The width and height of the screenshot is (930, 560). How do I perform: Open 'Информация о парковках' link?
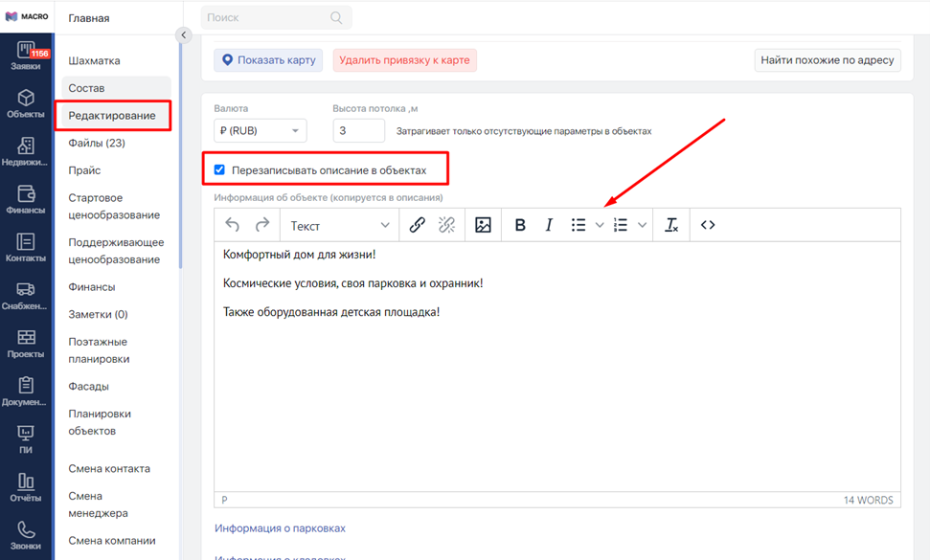[280, 528]
